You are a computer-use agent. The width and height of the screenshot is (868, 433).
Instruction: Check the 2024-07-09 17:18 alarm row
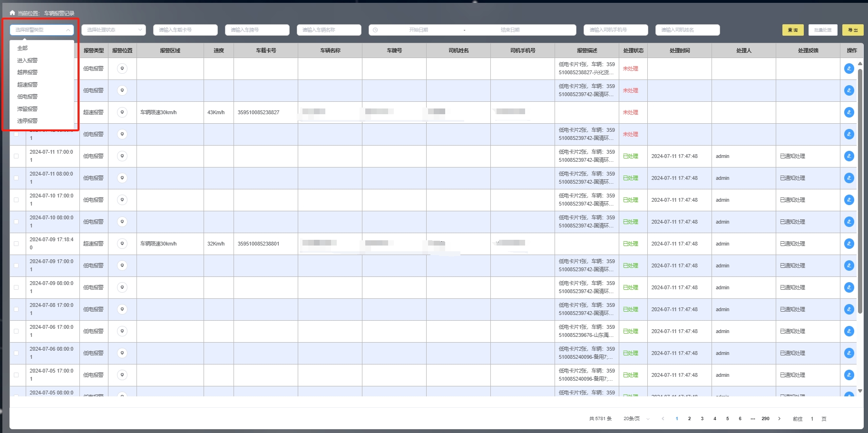(x=17, y=244)
